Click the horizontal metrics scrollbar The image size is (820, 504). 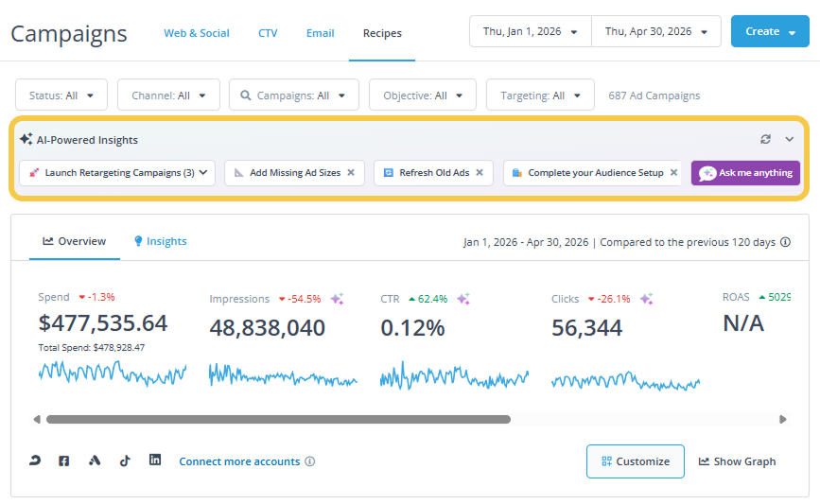click(278, 419)
